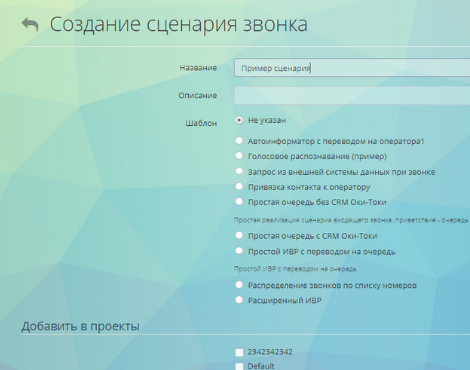
Task: Click the small gray hint 'Простой ИВР с переводом на очередь'
Action: pos(295,269)
